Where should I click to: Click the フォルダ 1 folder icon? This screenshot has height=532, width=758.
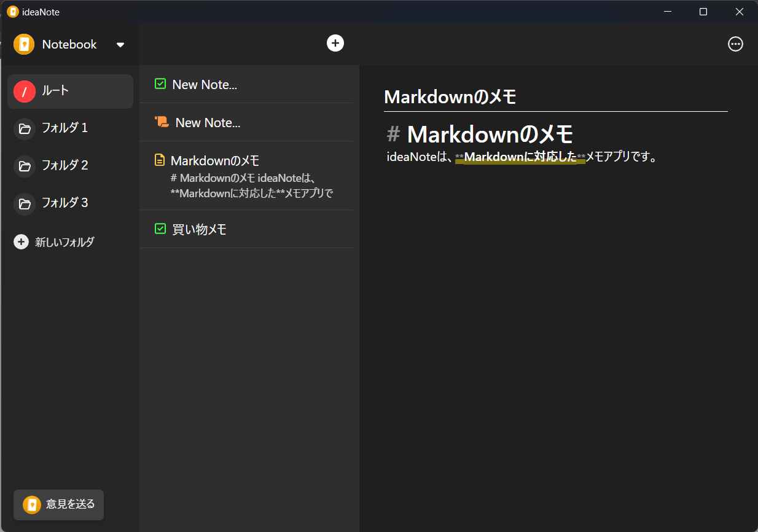[25, 129]
